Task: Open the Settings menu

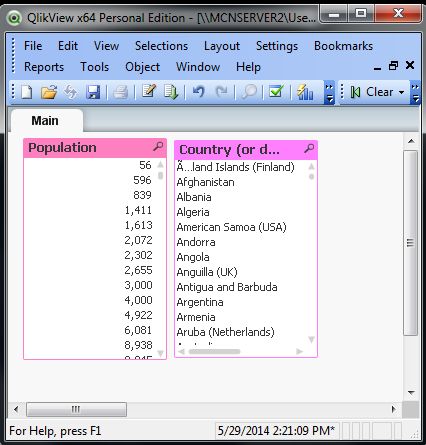Action: point(277,46)
